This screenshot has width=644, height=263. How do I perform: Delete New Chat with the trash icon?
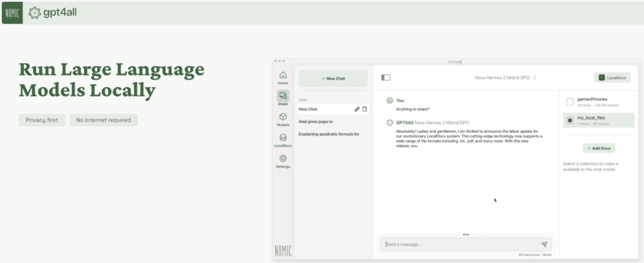(365, 109)
